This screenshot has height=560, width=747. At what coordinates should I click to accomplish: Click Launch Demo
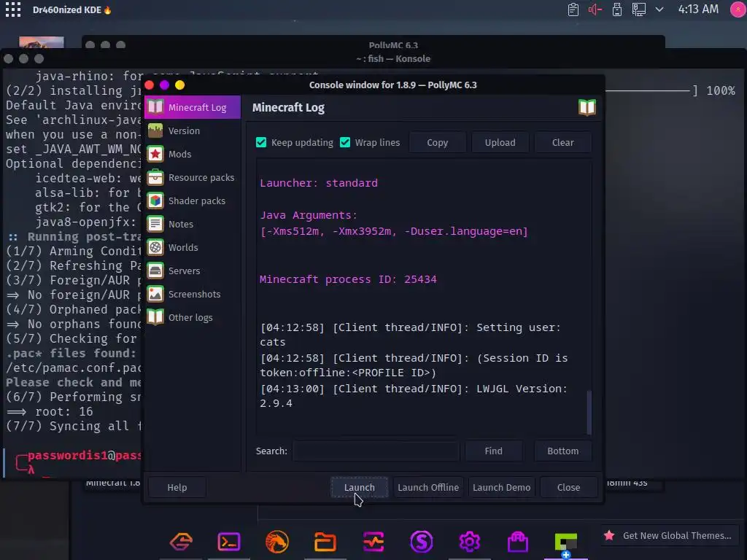[501, 487]
